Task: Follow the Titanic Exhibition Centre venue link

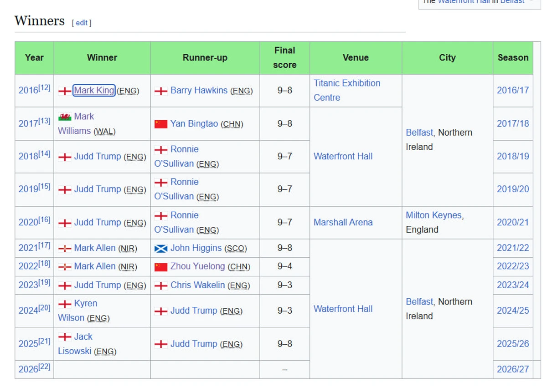Action: click(x=347, y=90)
